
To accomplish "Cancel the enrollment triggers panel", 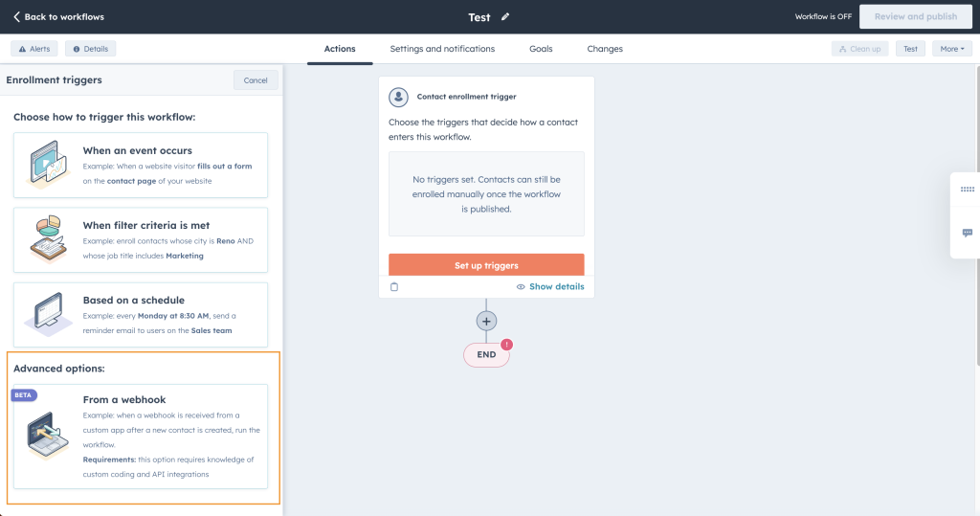I will (x=256, y=80).
